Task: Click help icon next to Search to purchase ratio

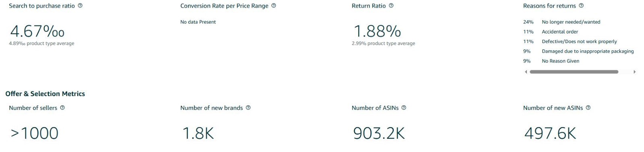Action: point(80,6)
